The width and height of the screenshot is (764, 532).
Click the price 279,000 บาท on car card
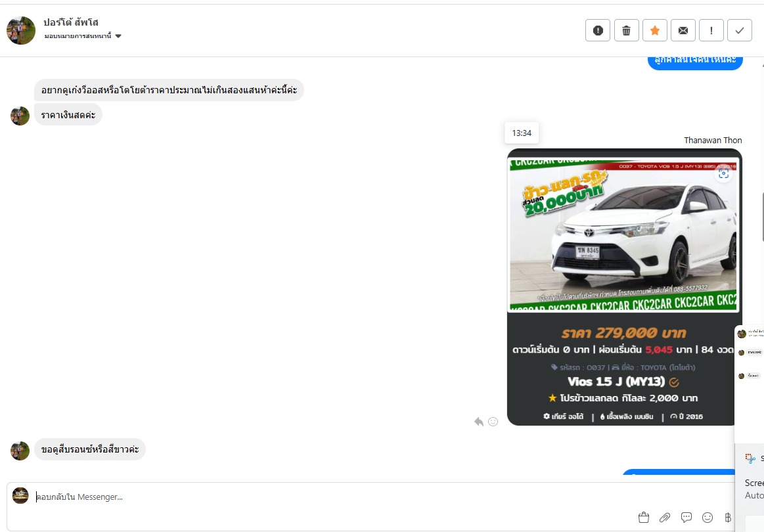point(623,333)
